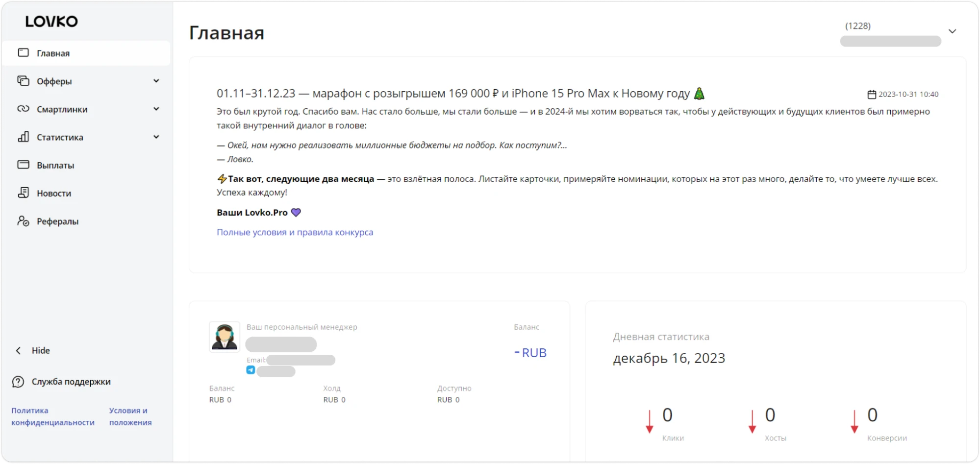The image size is (980, 464).
Task: Open Политика конфиденциальности link
Action: click(53, 416)
